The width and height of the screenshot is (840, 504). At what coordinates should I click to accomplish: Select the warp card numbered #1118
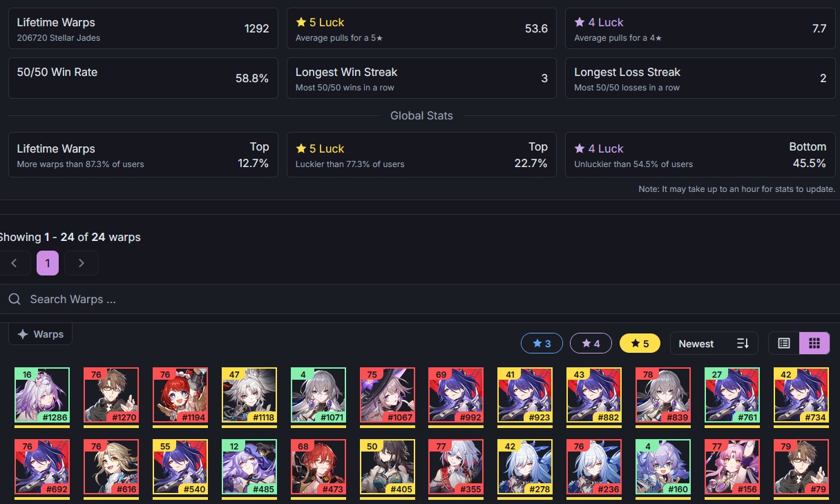pyautogui.click(x=249, y=395)
